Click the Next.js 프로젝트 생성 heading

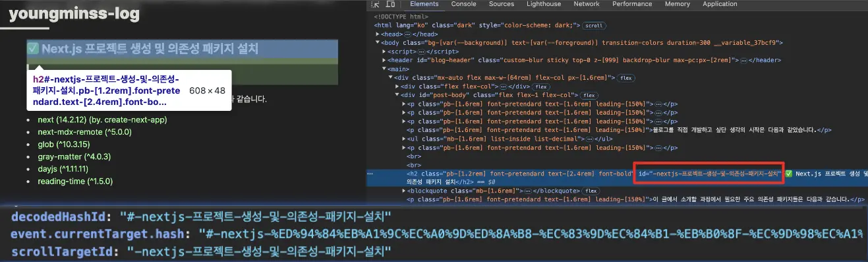142,49
